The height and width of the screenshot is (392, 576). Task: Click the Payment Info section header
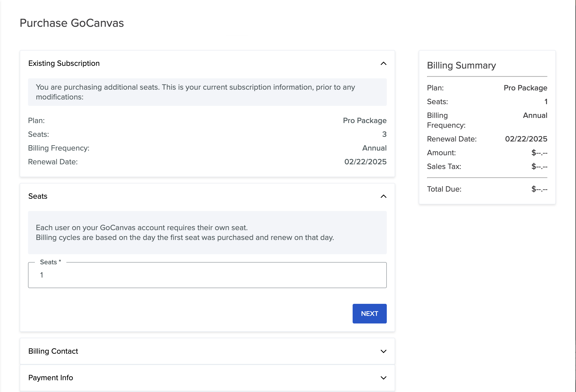point(51,378)
